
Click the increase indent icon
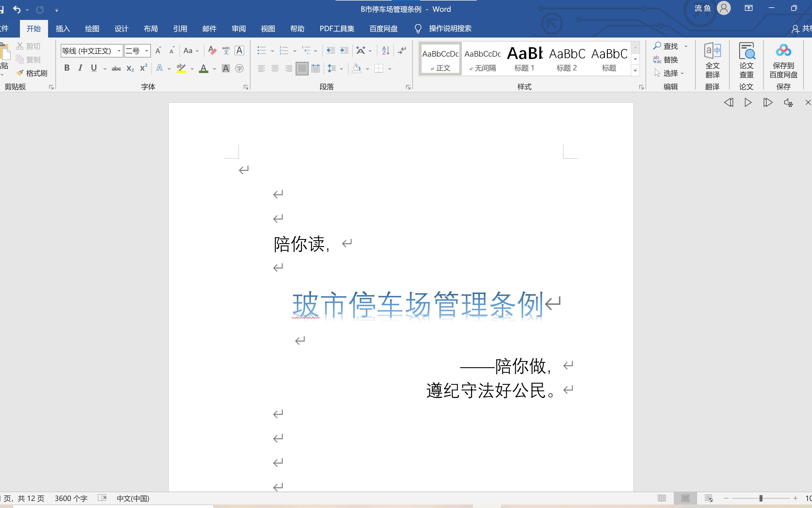click(344, 51)
